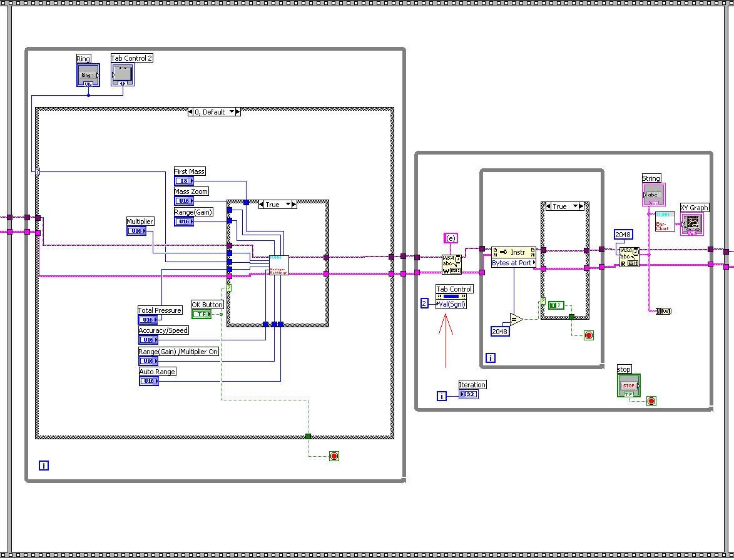
Task: Toggle the stop button boolean terminal
Action: click(x=629, y=386)
